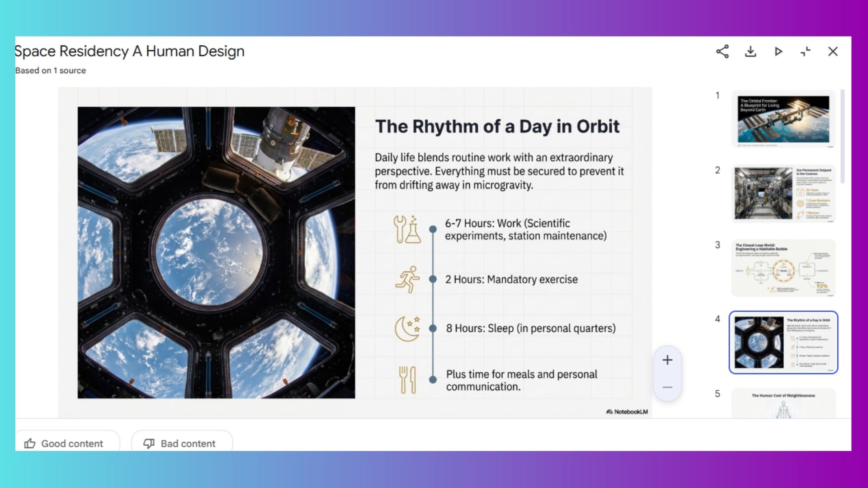Click the thumbnail panel scrollbar
Viewport: 868px width, 488px height.
[x=842, y=136]
